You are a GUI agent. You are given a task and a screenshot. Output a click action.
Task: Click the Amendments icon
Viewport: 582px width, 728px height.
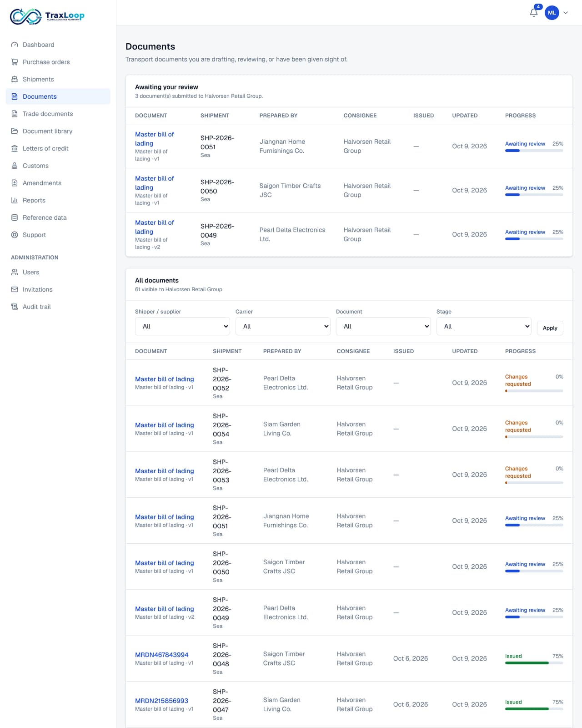coord(15,183)
